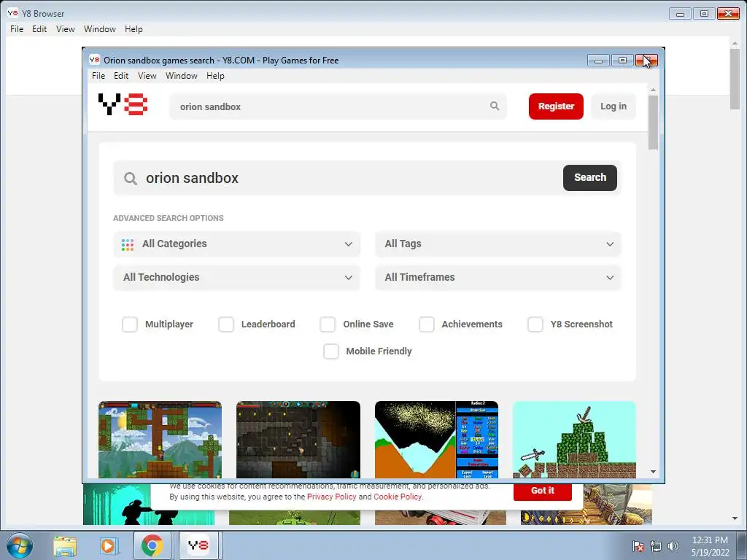The image size is (747, 560).
Task: Enable the Y8 Screenshot checkbox
Action: pyautogui.click(x=535, y=324)
